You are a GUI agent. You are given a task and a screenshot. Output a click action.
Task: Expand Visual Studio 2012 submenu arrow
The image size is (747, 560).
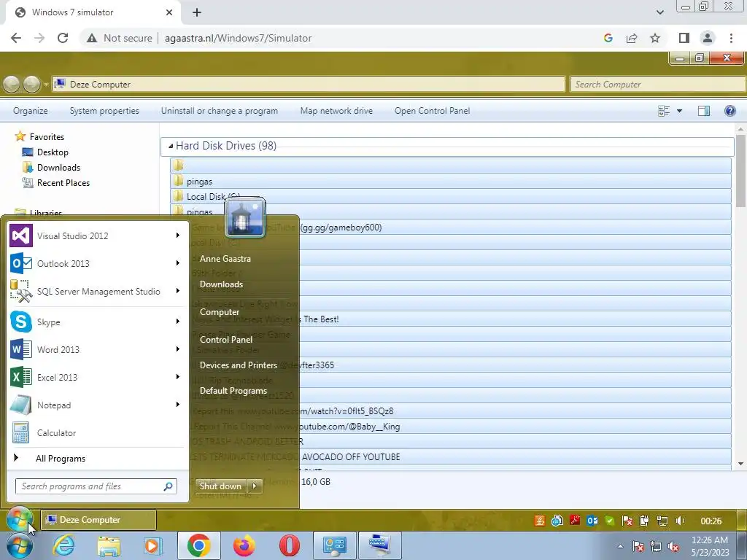[x=178, y=236]
